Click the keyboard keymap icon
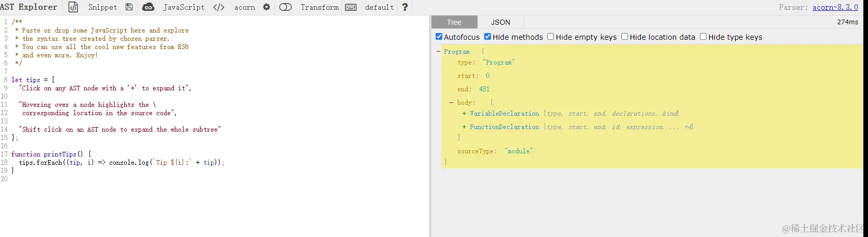The width and height of the screenshot is (868, 237). coord(351,7)
